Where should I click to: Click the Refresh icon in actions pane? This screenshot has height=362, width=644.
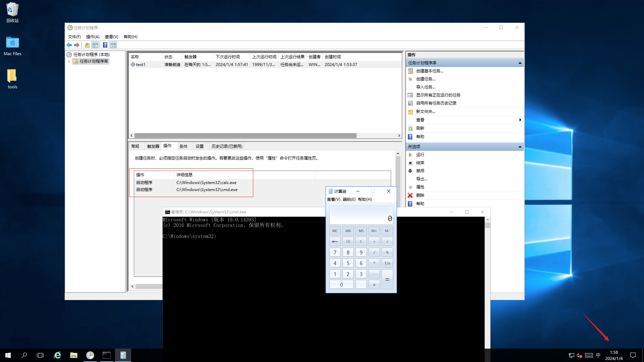click(x=410, y=128)
